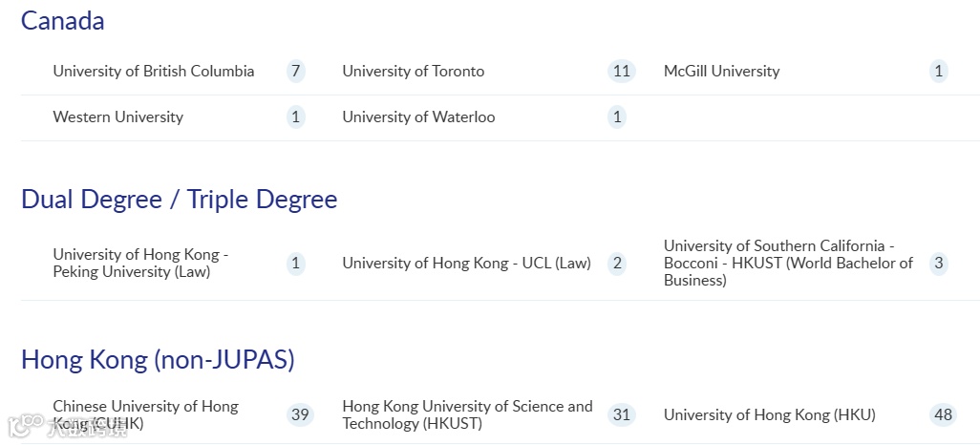Viewport: 980px width, 445px height.
Task: Click the University of British Columbia entry
Action: 154,72
